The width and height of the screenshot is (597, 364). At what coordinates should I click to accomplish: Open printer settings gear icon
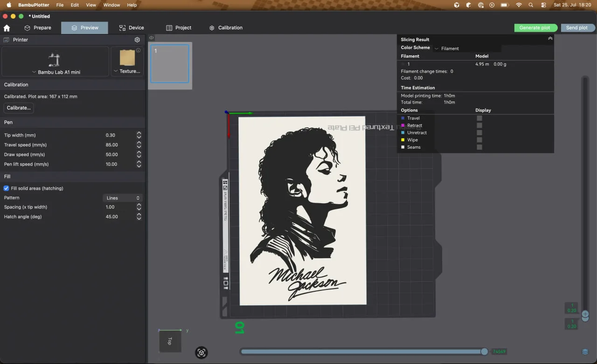coord(137,40)
